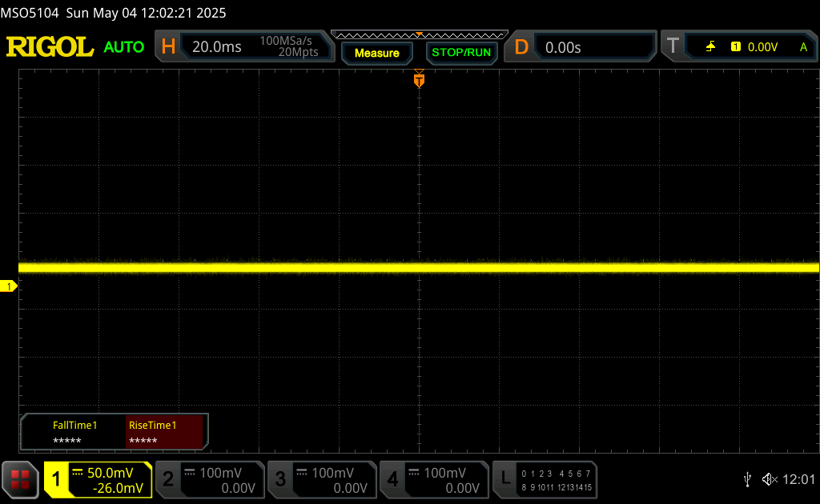
Task: Click the trigger mode A indicator
Action: 803,47
